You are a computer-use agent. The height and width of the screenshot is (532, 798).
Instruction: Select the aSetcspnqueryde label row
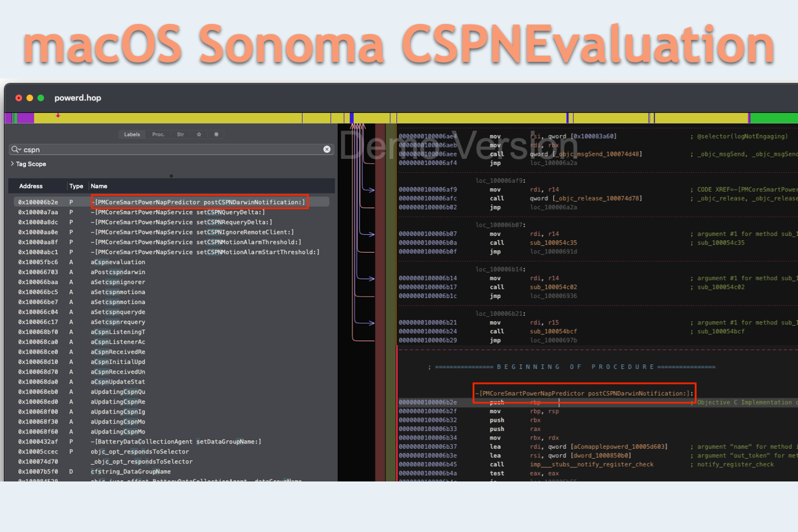[x=172, y=312]
